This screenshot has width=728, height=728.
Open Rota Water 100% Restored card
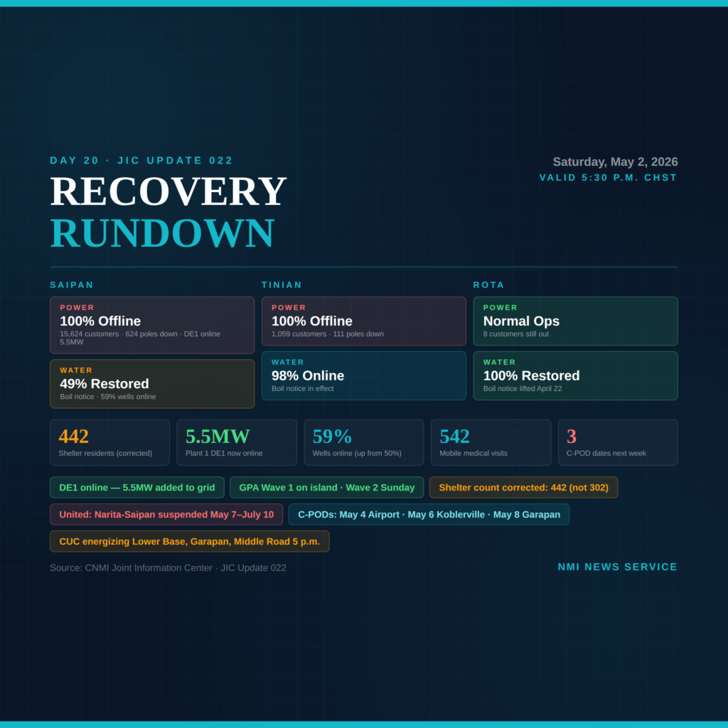[575, 375]
